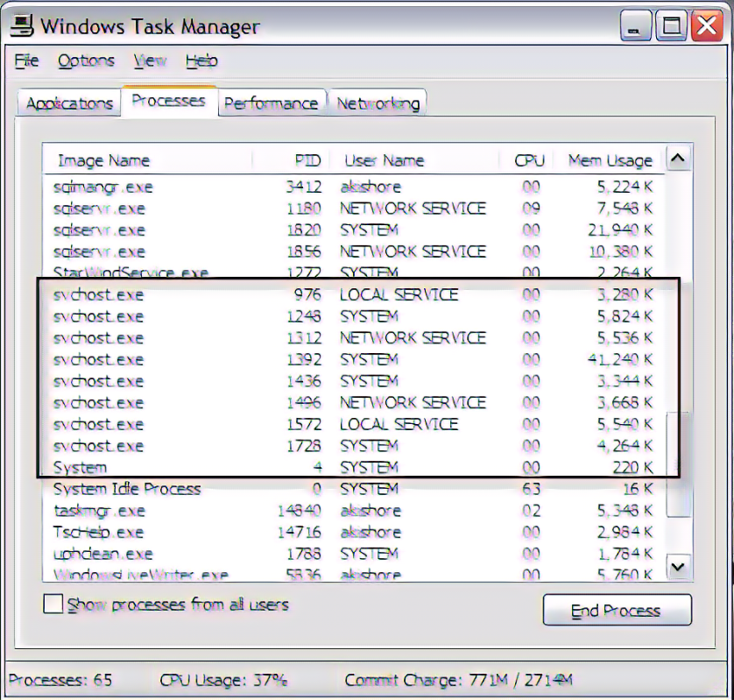Click the PID value 14840

[x=300, y=511]
